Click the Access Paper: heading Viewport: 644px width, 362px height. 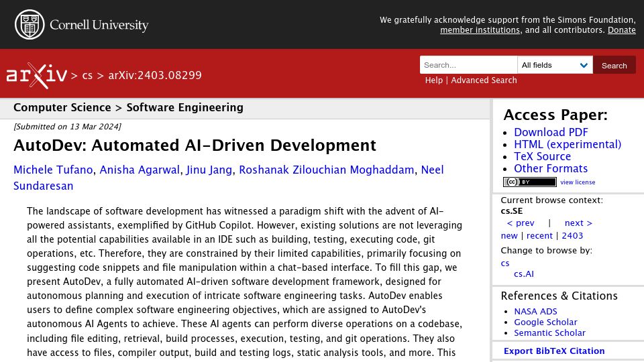tap(555, 115)
